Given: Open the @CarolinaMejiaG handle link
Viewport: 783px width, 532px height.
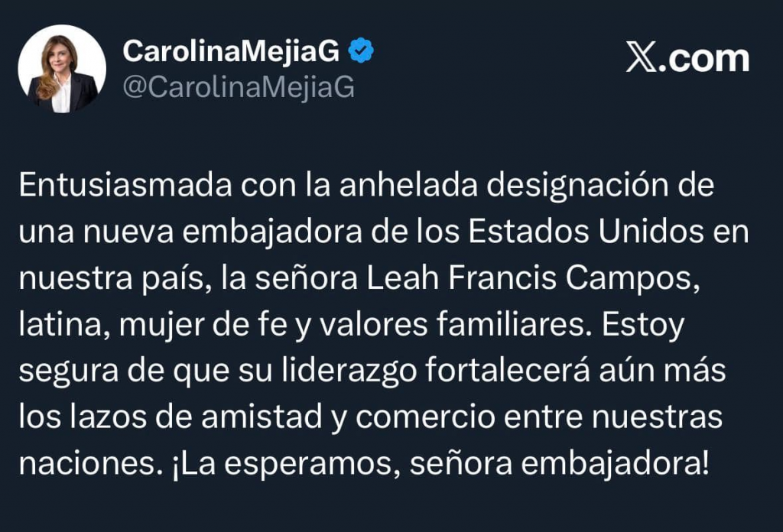Looking at the screenshot, I should coord(239,87).
